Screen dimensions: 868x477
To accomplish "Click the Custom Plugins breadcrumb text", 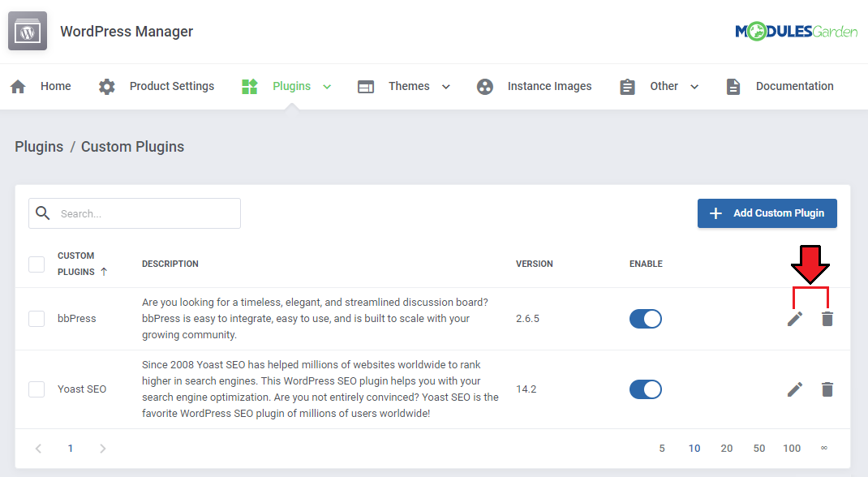I will 133,147.
